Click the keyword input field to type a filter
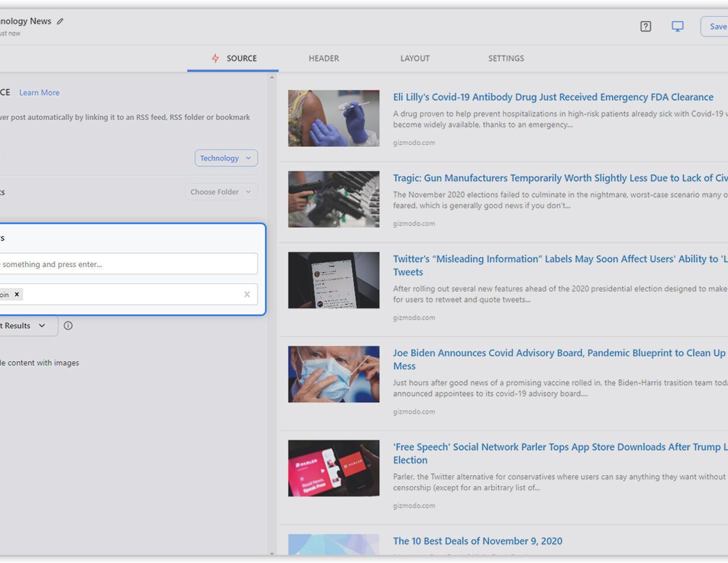The image size is (728, 563). (128, 264)
